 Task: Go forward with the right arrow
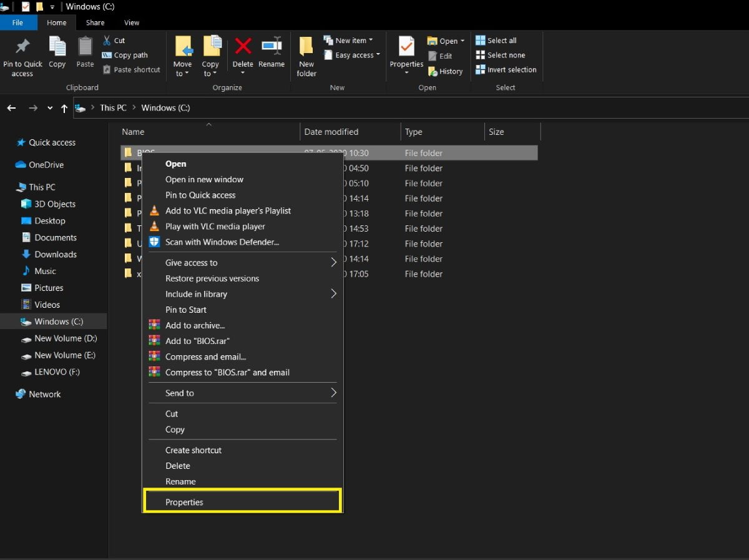[33, 108]
